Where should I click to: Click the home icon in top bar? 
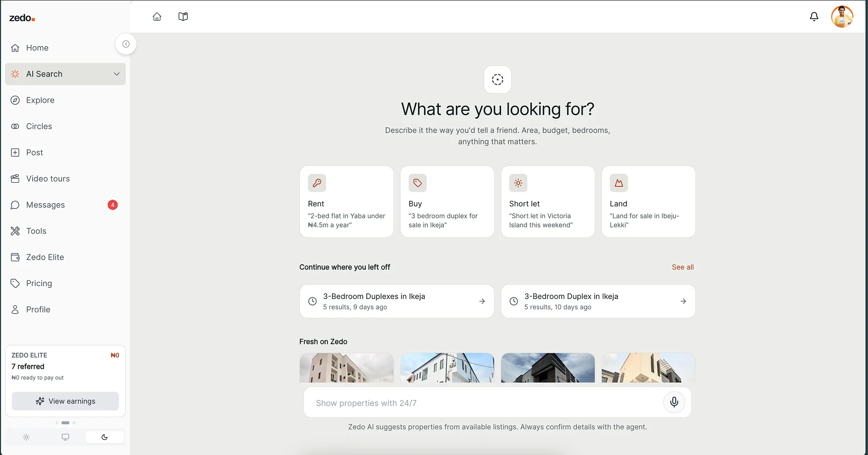click(157, 17)
